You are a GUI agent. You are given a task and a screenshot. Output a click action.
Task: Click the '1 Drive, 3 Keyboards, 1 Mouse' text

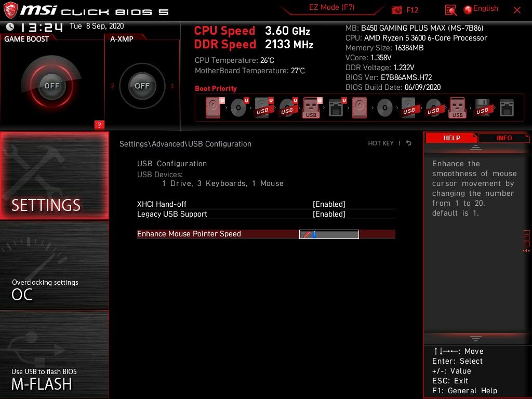pyautogui.click(x=222, y=183)
